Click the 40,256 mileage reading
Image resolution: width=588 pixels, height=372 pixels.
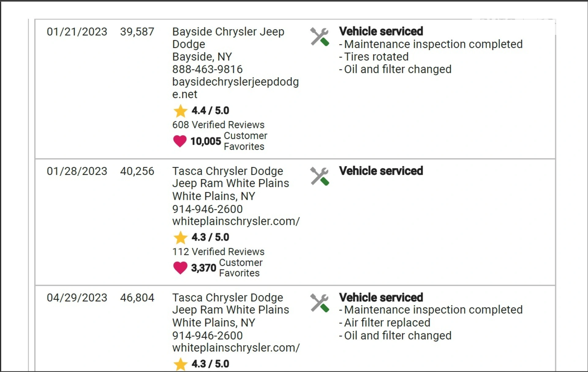pos(137,171)
